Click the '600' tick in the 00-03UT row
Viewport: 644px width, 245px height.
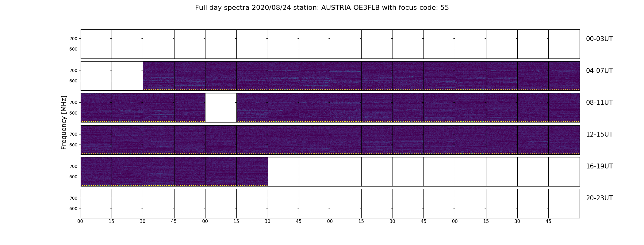pyautogui.click(x=73, y=49)
